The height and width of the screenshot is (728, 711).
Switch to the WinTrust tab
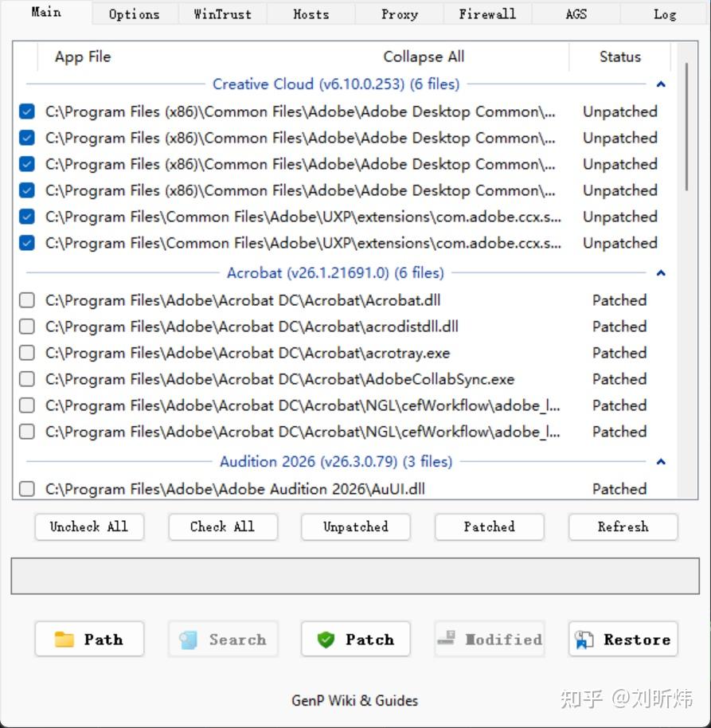223,14
